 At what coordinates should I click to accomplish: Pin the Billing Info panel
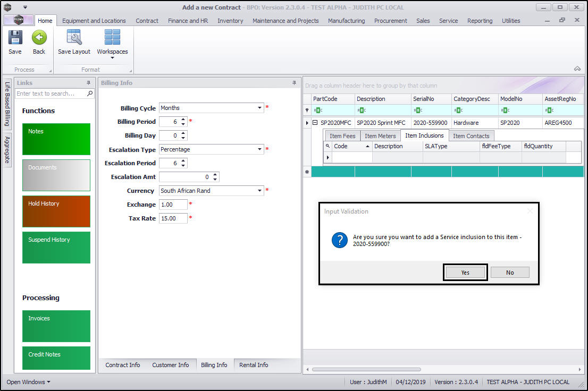pos(295,83)
